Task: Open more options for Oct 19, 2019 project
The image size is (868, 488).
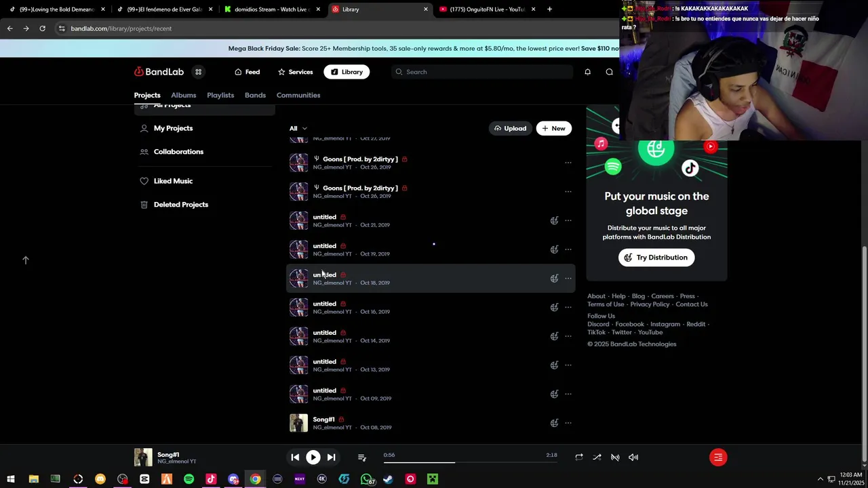Action: pos(568,249)
